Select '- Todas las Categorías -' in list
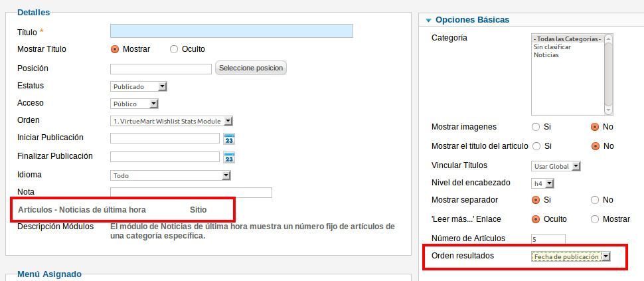The width and height of the screenshot is (644, 281). click(568, 39)
